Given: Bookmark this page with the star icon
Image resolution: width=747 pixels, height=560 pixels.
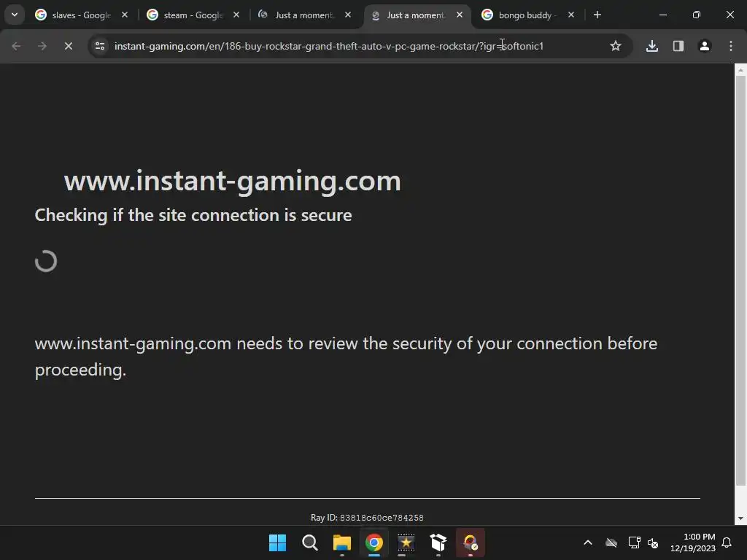Looking at the screenshot, I should click(616, 46).
